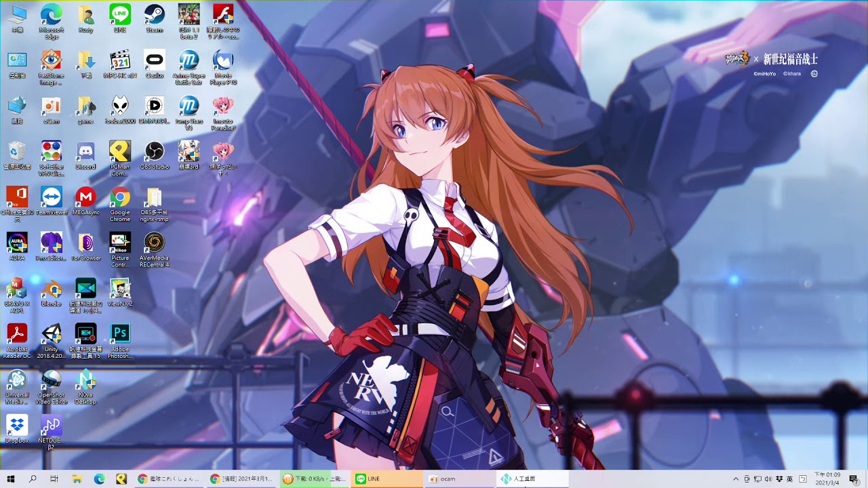Viewport: 868px width, 488px height.
Task: Open the oCam desktop shortcut
Action: pyautogui.click(x=52, y=110)
